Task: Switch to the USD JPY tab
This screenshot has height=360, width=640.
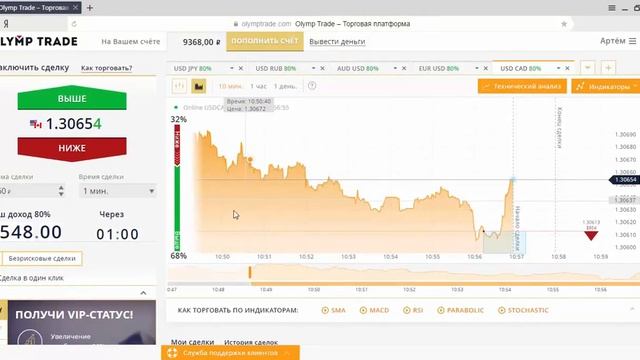Action: tap(193, 69)
